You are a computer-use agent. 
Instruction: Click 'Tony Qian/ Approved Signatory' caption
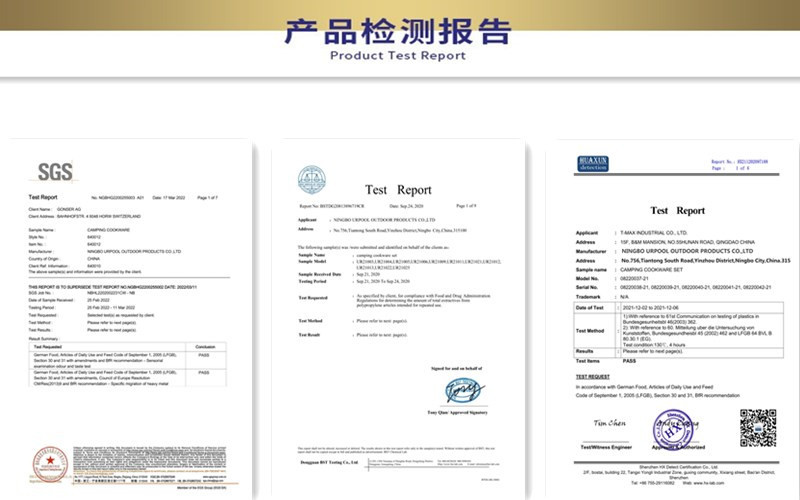pyautogui.click(x=457, y=412)
